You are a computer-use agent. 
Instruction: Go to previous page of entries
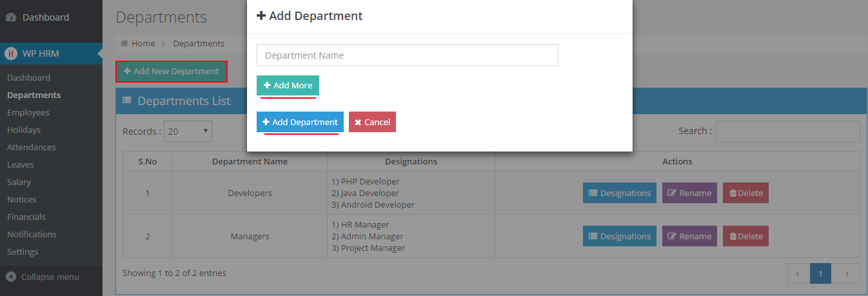coord(798,273)
